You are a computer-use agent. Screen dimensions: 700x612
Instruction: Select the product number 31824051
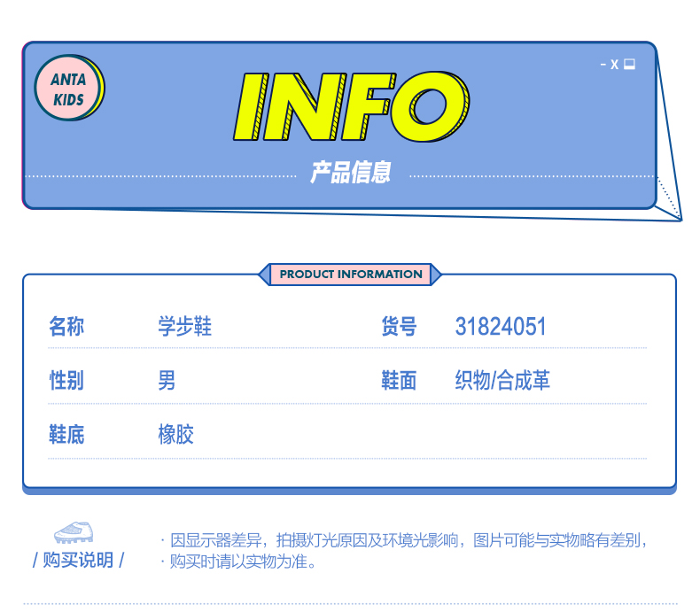point(501,327)
